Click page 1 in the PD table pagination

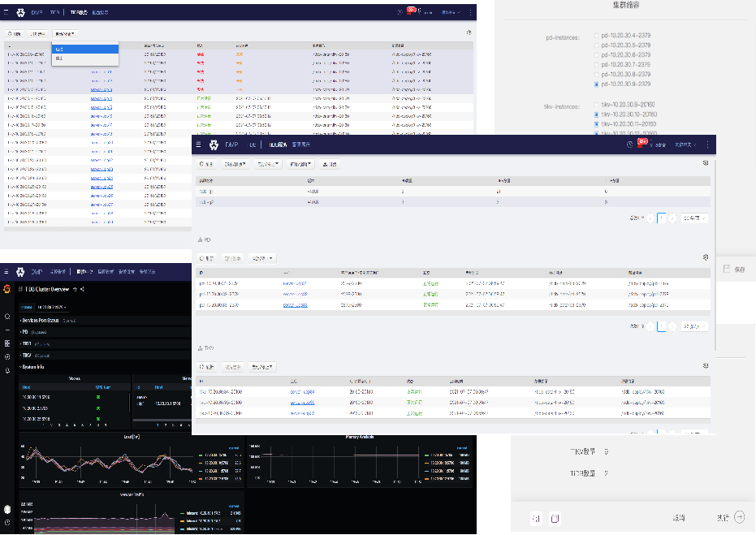[x=662, y=326]
